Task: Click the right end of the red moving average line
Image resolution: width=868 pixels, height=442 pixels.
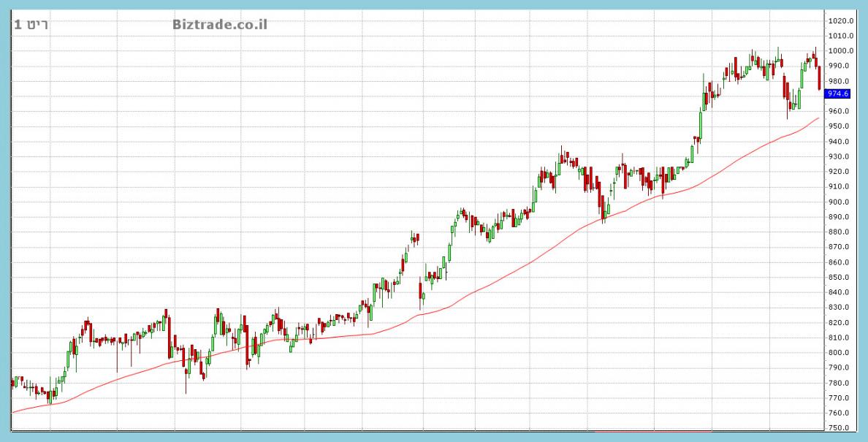Action: click(818, 118)
